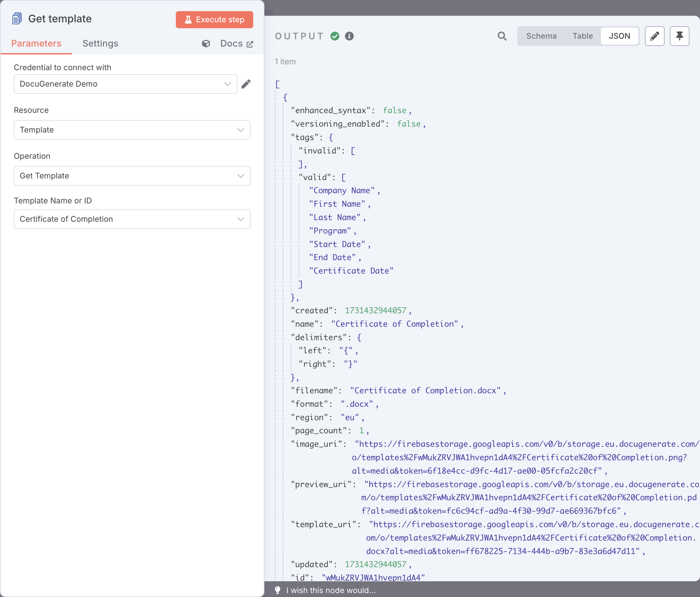Click the "Start Date" value

[x=337, y=244]
